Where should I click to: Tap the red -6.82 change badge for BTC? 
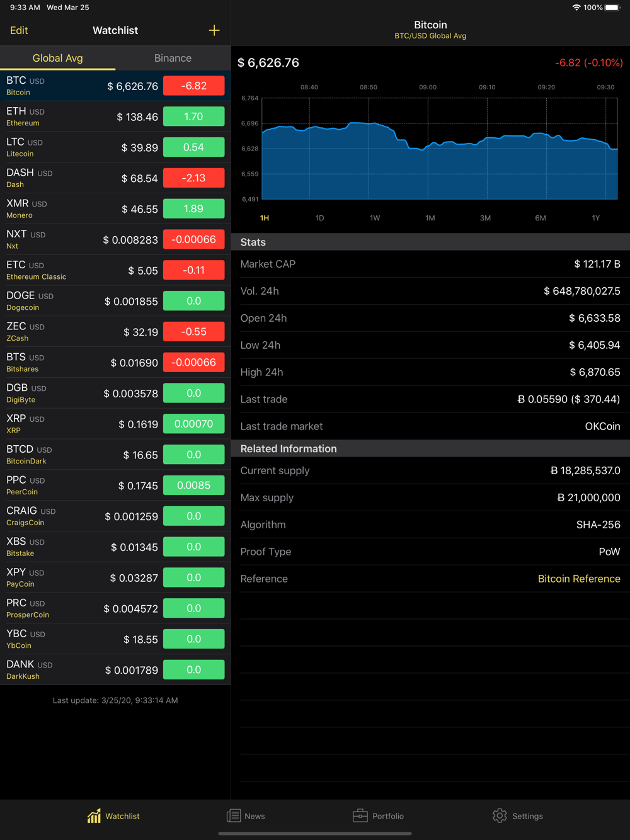coord(194,86)
